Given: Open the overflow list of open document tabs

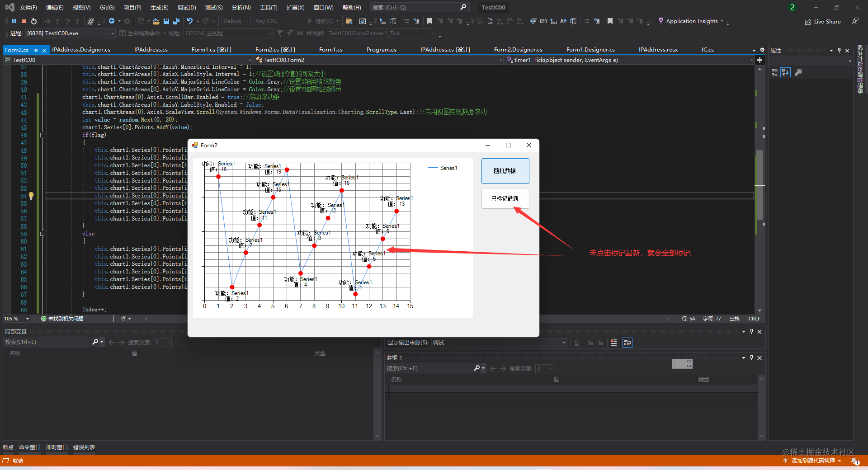Looking at the screenshot, I should point(754,50).
